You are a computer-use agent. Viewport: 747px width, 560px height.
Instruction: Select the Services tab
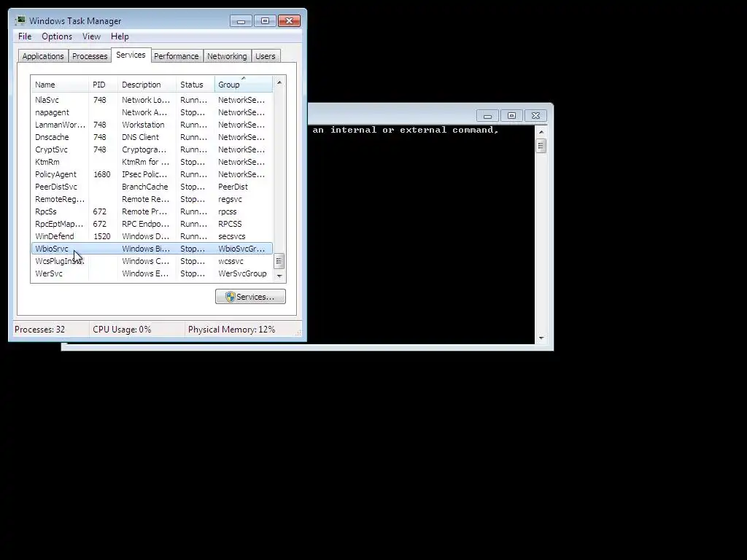(x=131, y=55)
